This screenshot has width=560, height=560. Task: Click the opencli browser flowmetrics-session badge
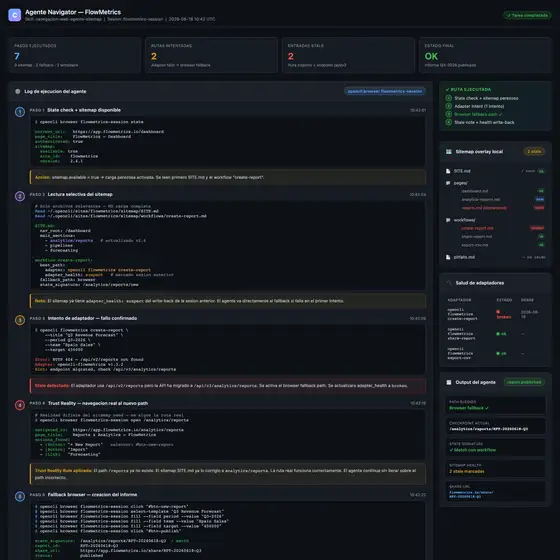tap(385, 91)
